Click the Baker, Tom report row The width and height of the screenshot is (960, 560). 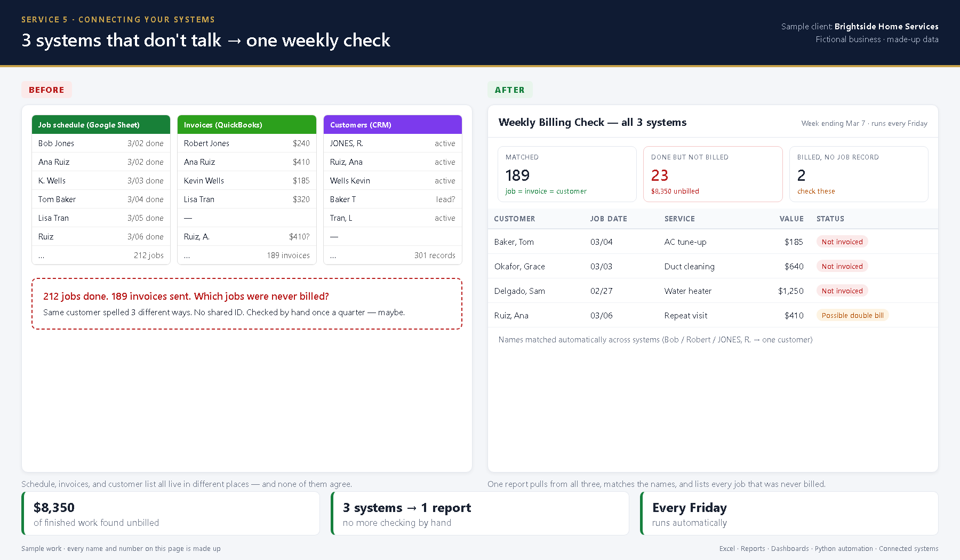(713, 242)
